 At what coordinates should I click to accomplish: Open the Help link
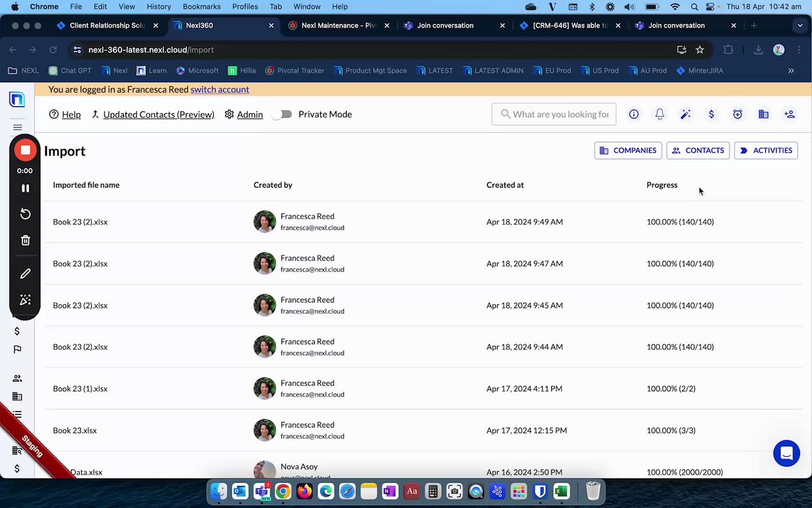pos(65,114)
